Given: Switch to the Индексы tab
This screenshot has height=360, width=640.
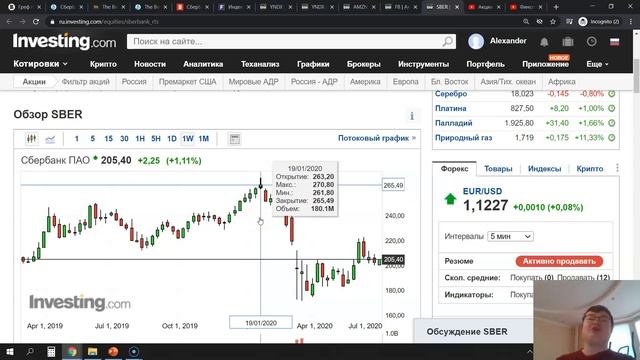Looking at the screenshot, I should [x=544, y=169].
